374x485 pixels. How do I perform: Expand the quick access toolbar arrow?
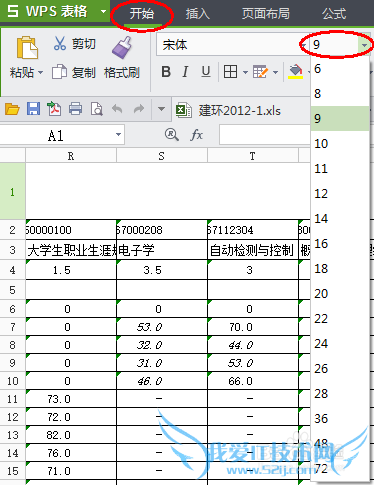(161, 109)
